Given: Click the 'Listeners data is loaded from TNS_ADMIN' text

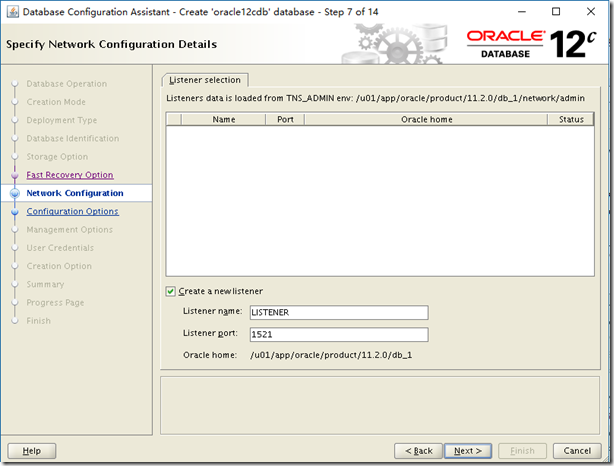Looking at the screenshot, I should click(x=375, y=98).
